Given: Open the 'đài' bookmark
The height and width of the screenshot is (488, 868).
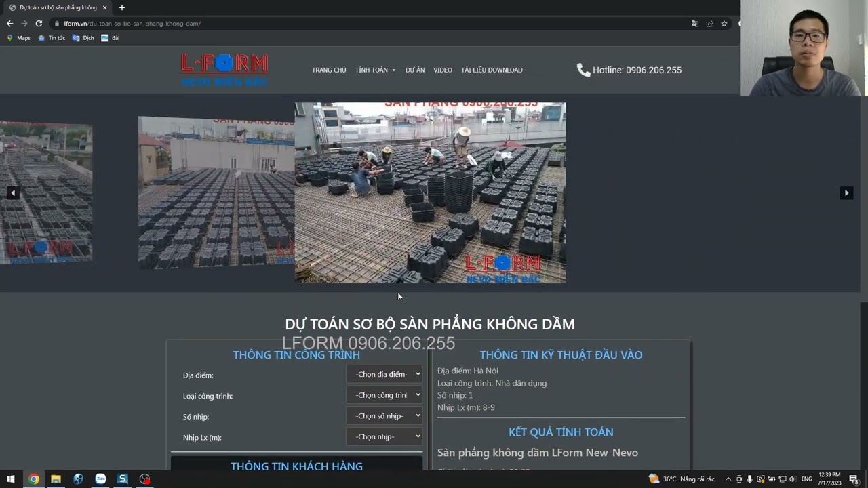Looking at the screenshot, I should click(x=111, y=38).
